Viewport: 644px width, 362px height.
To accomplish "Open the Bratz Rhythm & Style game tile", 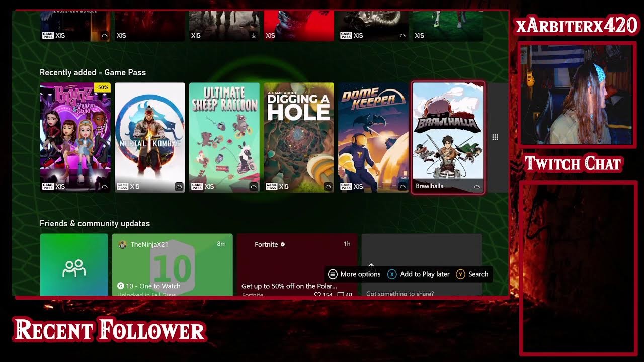I will pyautogui.click(x=75, y=137).
